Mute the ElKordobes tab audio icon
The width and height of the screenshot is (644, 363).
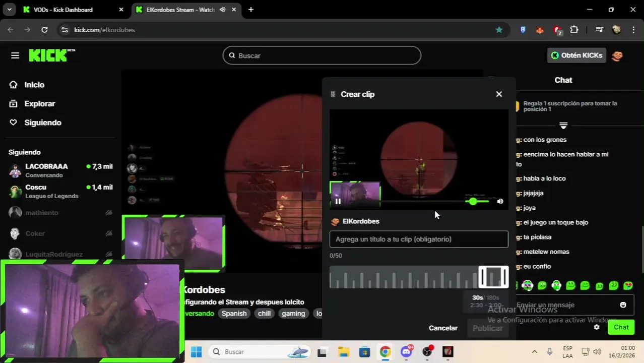[x=222, y=10]
